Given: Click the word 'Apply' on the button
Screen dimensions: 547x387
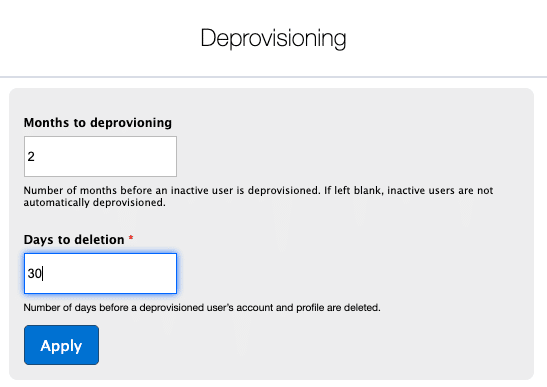Looking at the screenshot, I should pos(61,346).
